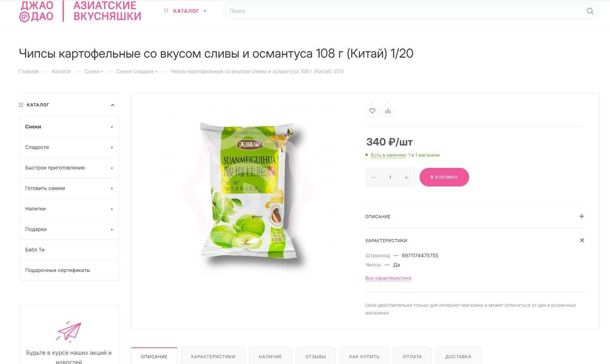Add product to favorites with heart icon
This screenshot has width=610, height=364.
(x=372, y=111)
